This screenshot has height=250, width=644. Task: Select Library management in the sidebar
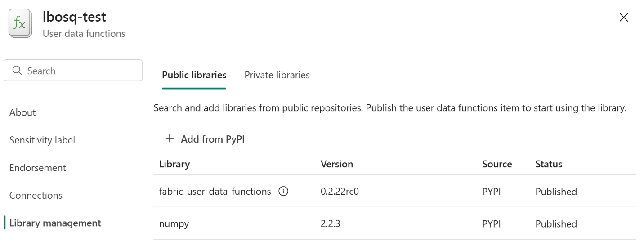click(55, 223)
